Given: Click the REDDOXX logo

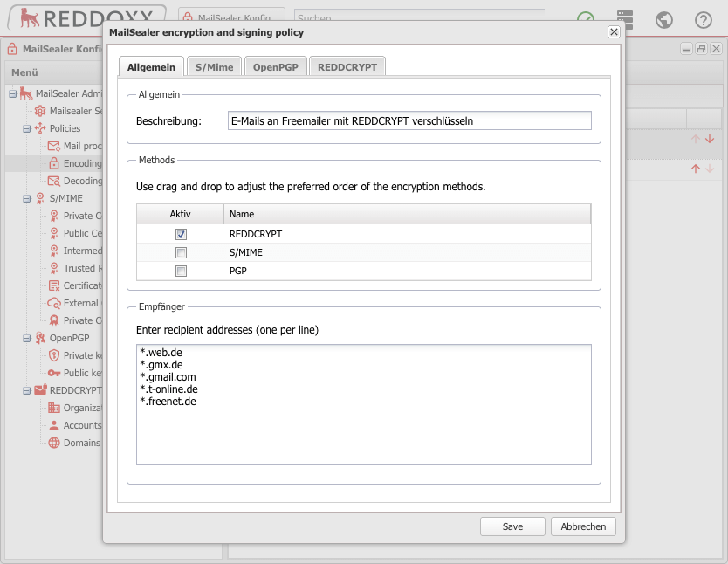Looking at the screenshot, I should (86, 17).
